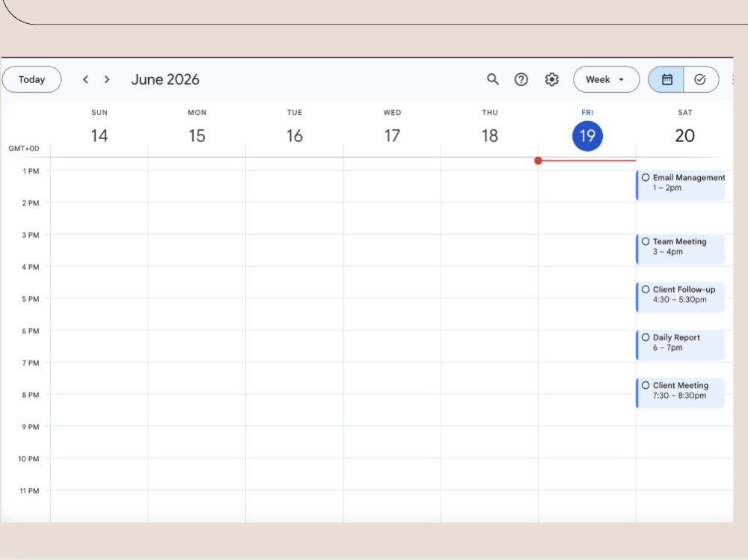Click the June 2026 title

165,79
